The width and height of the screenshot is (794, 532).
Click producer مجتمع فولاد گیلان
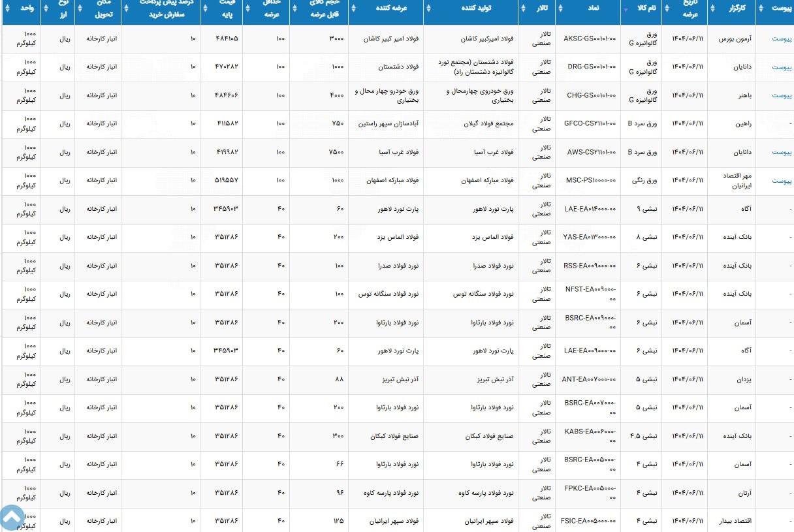pos(489,123)
